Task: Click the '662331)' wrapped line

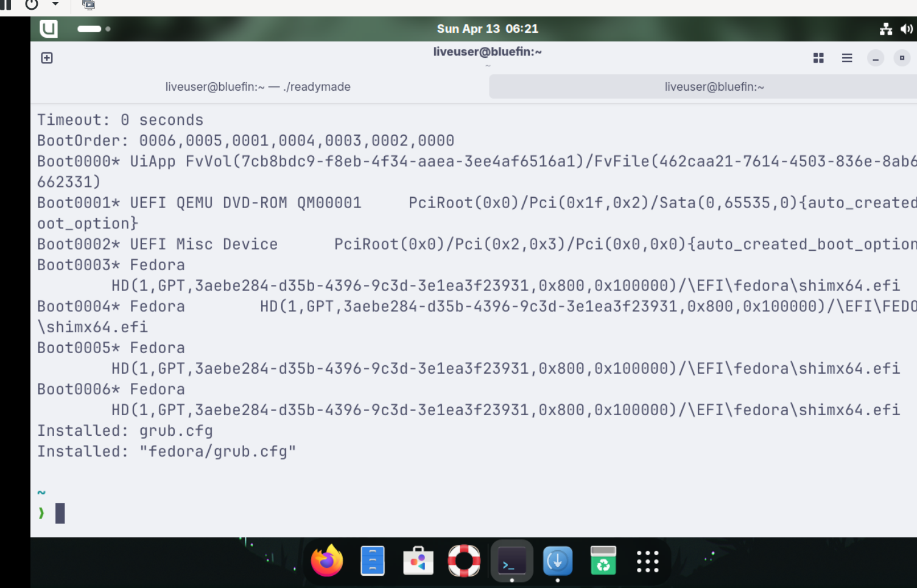Action: coord(69,182)
